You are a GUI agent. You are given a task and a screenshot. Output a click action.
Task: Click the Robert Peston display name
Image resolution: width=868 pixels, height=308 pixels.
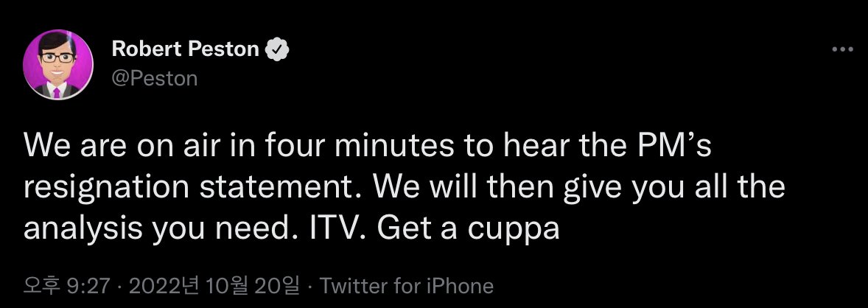coord(185,50)
